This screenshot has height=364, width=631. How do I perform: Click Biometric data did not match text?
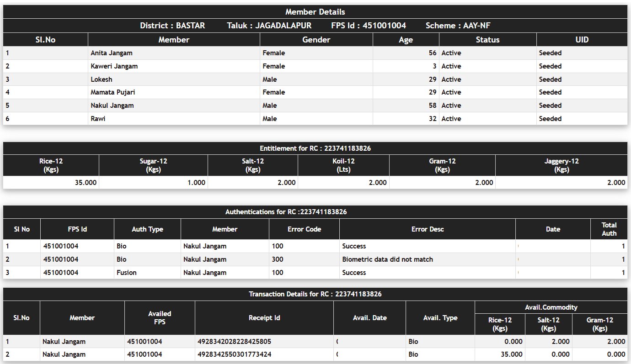388,259
